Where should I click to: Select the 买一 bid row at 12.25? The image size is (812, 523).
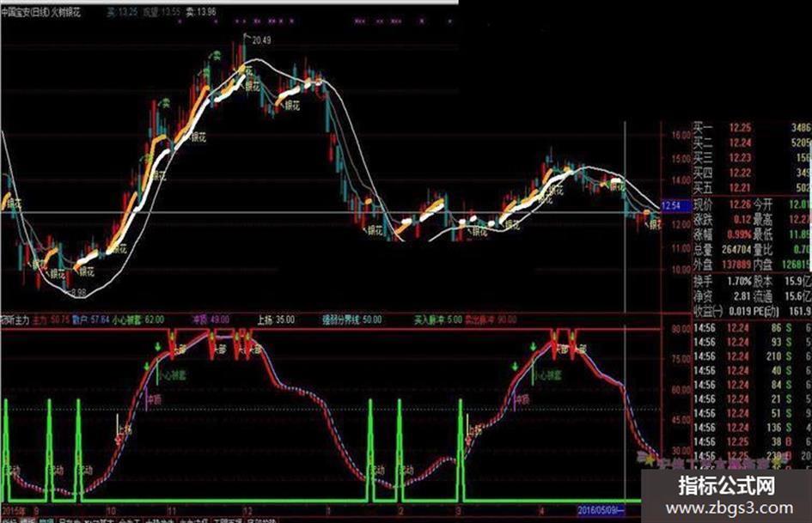click(x=753, y=127)
